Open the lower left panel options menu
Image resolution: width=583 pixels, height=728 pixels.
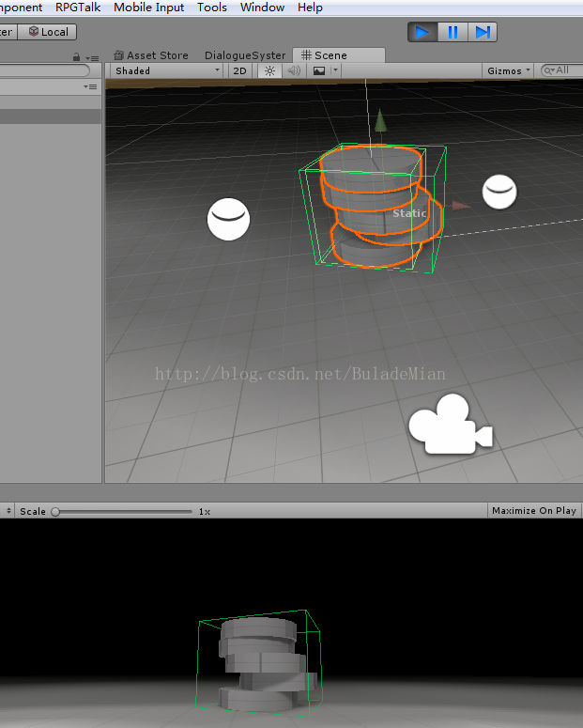[x=90, y=86]
